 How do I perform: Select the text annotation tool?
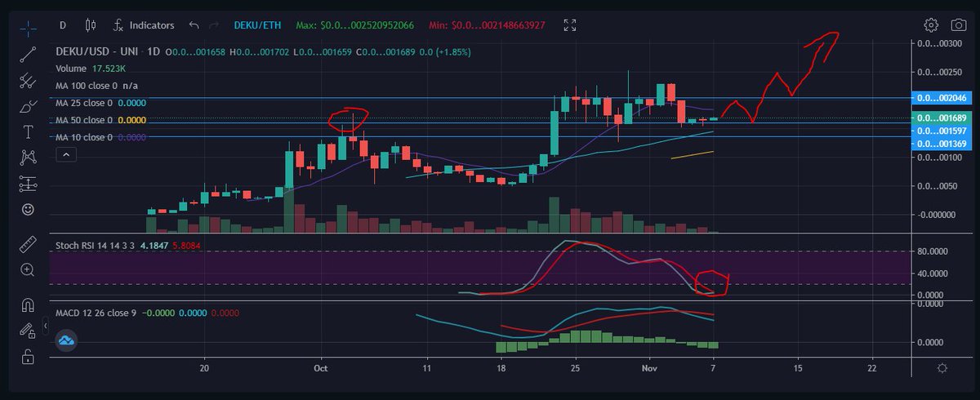coord(28,131)
